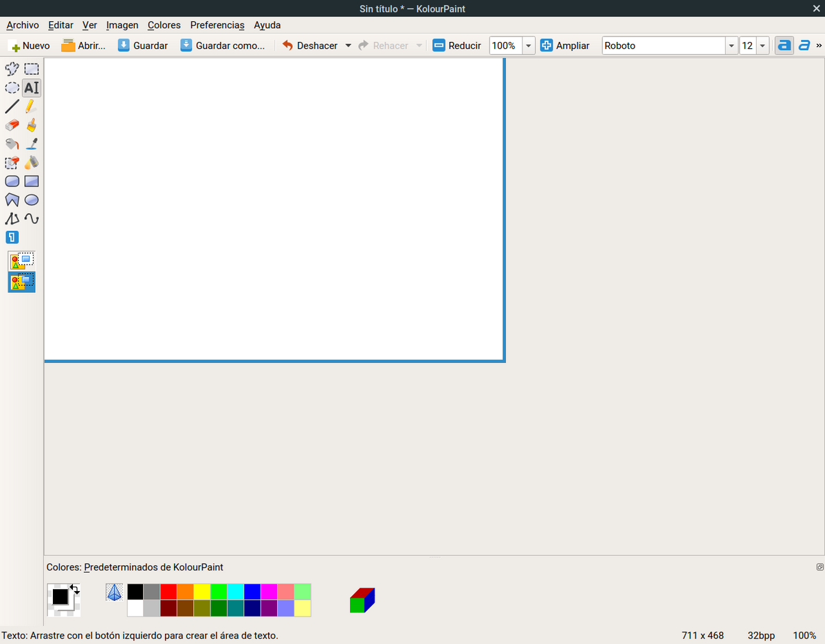Select the Zoom tool icon
Image resolution: width=825 pixels, height=644 pixels.
click(x=12, y=238)
